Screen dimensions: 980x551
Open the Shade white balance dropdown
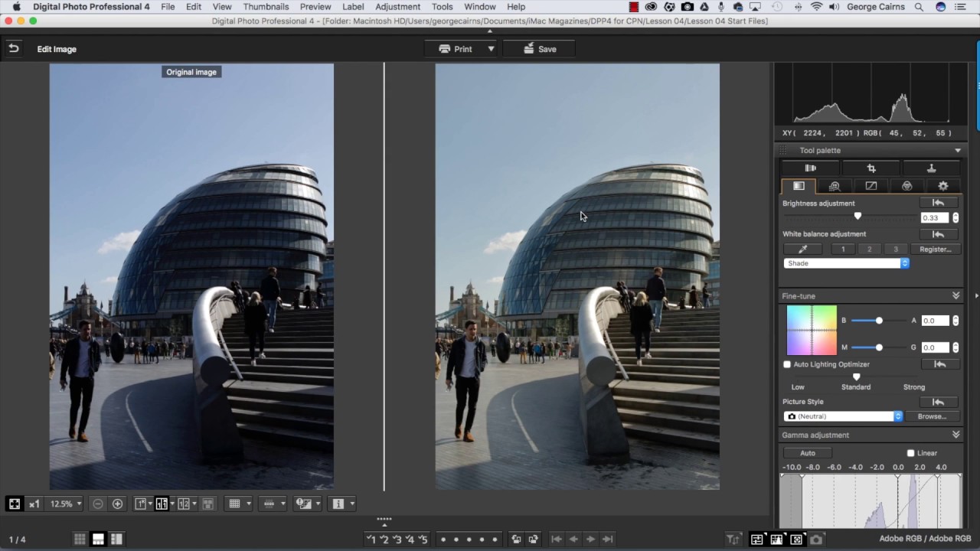click(x=846, y=263)
